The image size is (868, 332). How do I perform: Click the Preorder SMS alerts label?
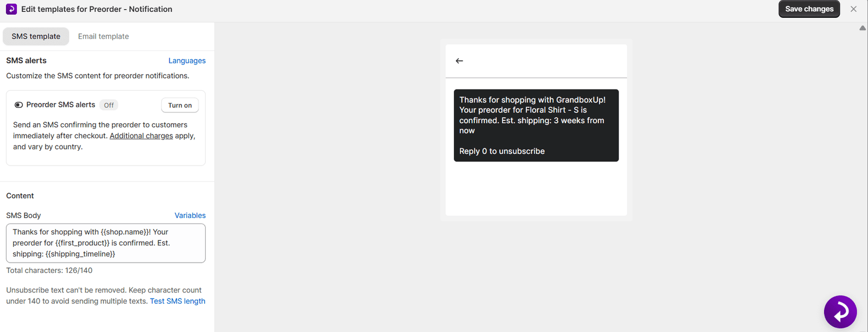pos(61,105)
